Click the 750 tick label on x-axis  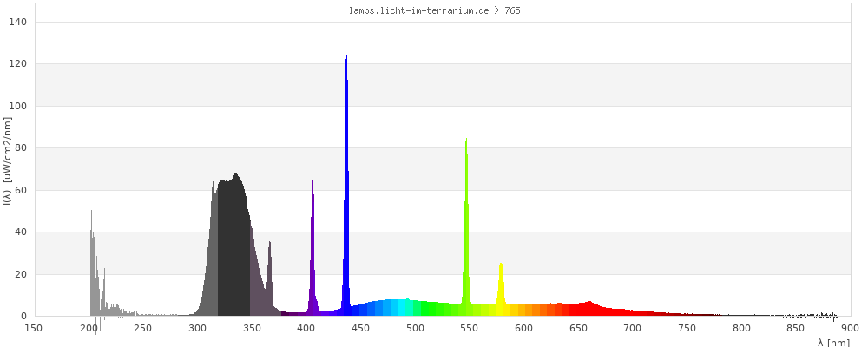point(687,328)
